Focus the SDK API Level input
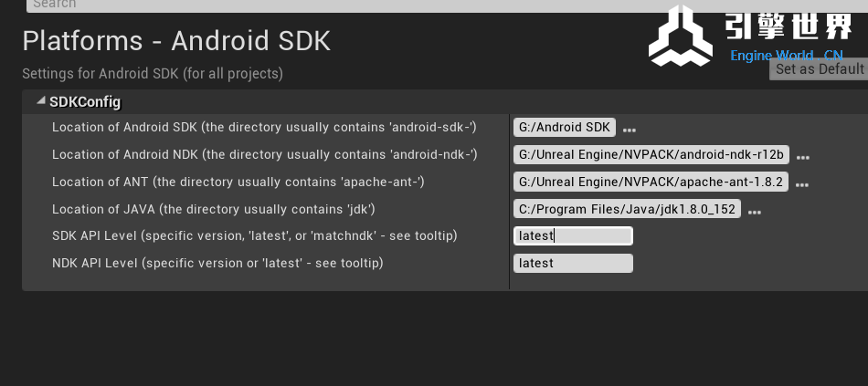868x386 pixels. pos(573,236)
